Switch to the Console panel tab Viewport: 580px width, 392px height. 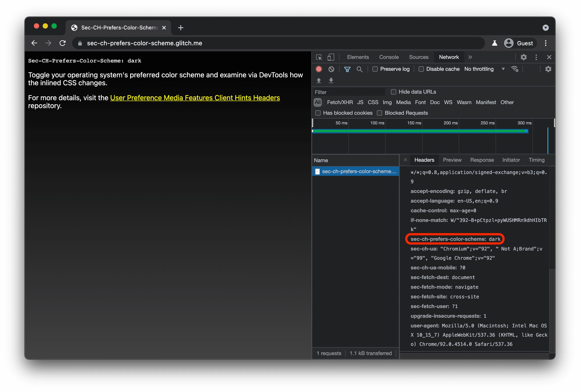(x=388, y=57)
